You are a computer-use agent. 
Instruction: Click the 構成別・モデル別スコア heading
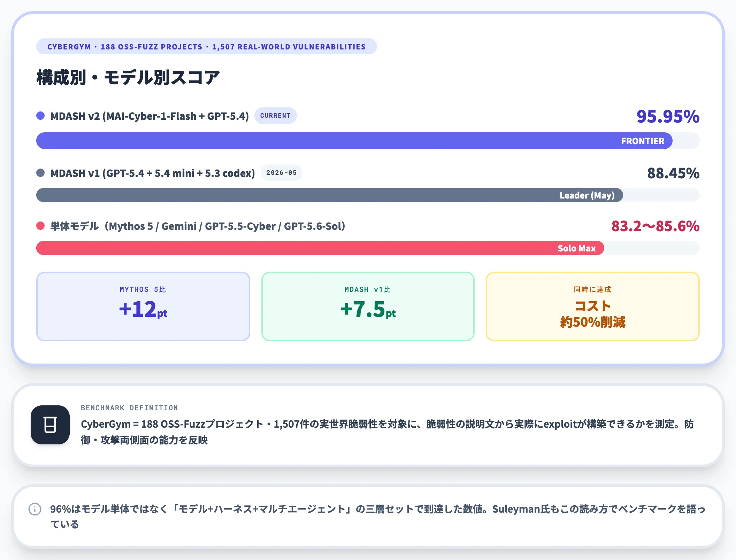point(128,77)
